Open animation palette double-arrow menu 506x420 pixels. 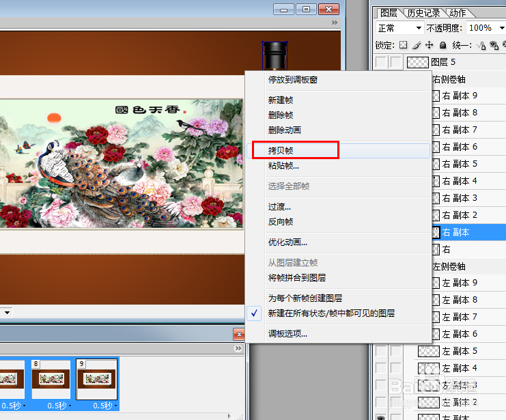pyautogui.click(x=238, y=348)
